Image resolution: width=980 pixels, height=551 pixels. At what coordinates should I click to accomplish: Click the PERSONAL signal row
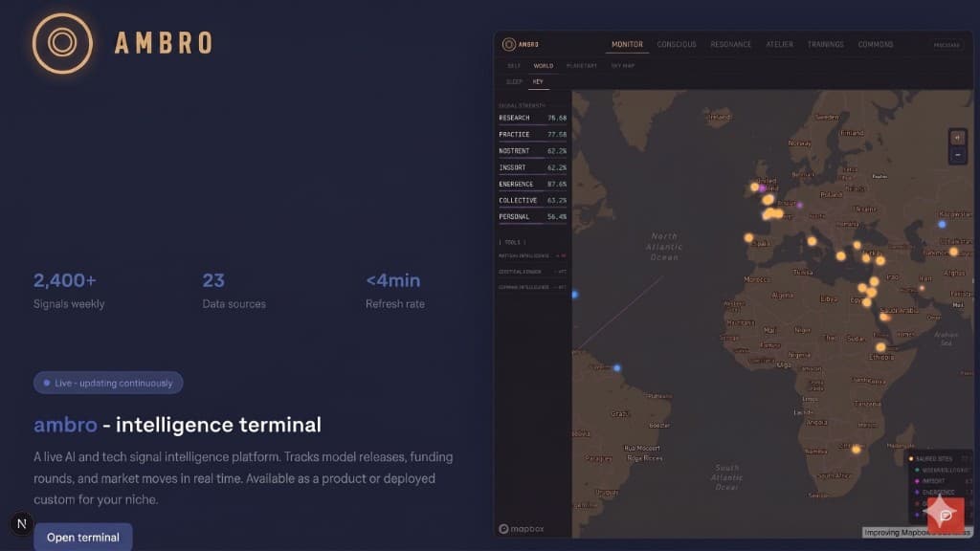[x=532, y=217]
